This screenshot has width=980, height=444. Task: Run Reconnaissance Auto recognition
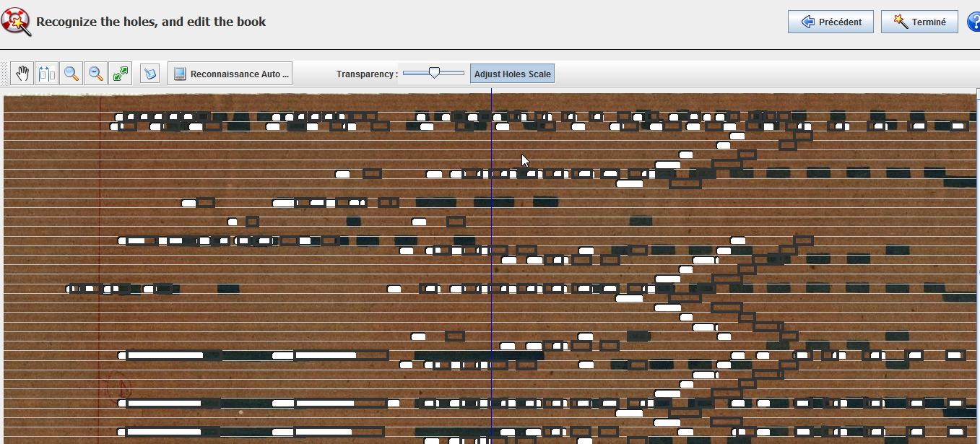(x=230, y=74)
